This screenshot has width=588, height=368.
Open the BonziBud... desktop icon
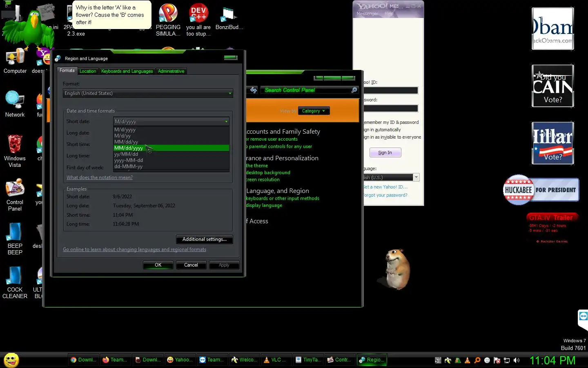click(x=229, y=18)
